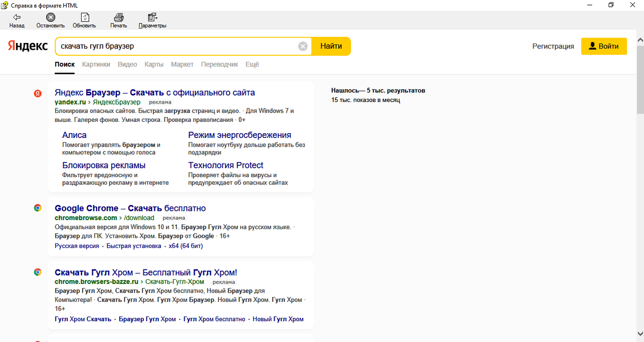Open the Алиса sitelink

(74, 135)
